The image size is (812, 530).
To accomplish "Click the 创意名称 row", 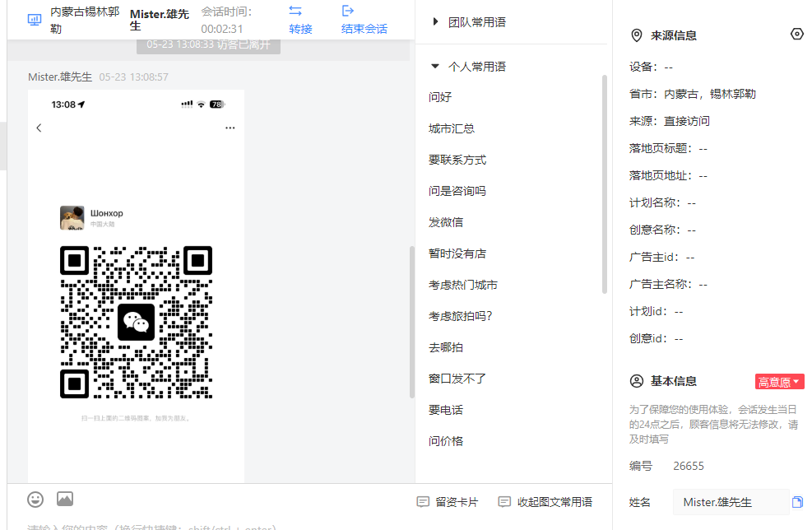I will click(662, 230).
